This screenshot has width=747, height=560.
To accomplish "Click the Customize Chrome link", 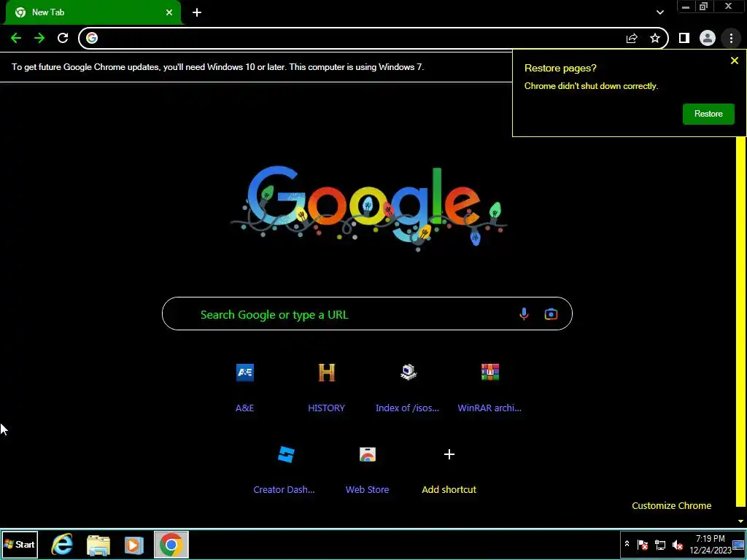I will [671, 506].
